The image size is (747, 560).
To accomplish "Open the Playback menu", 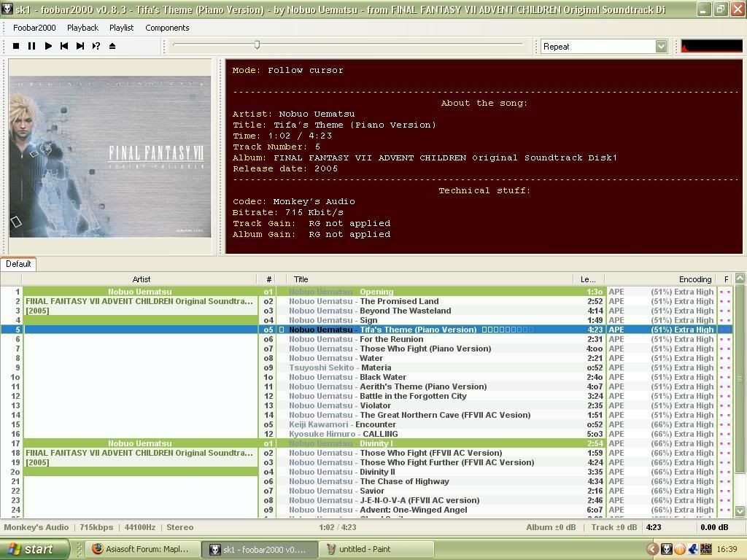I will (x=82, y=28).
